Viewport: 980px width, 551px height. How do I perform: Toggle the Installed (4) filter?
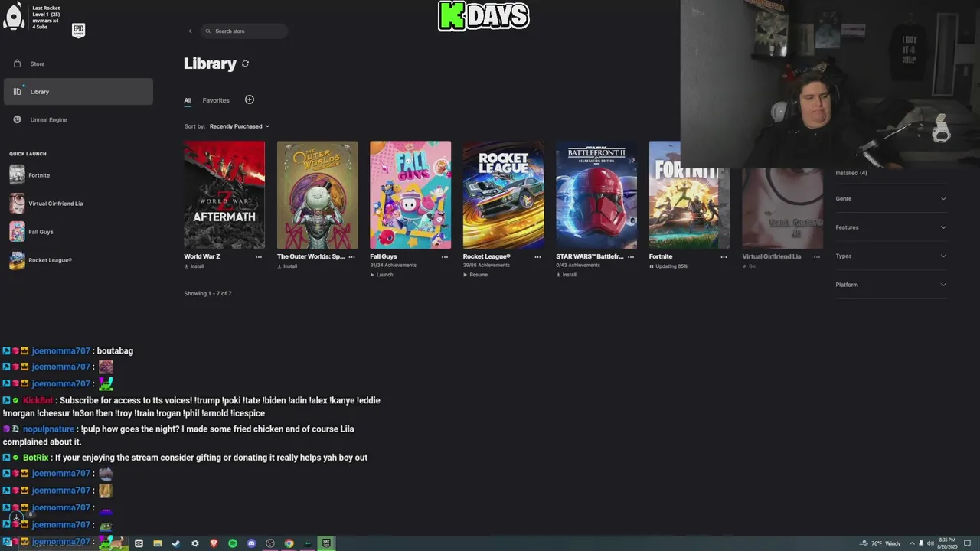pos(851,173)
